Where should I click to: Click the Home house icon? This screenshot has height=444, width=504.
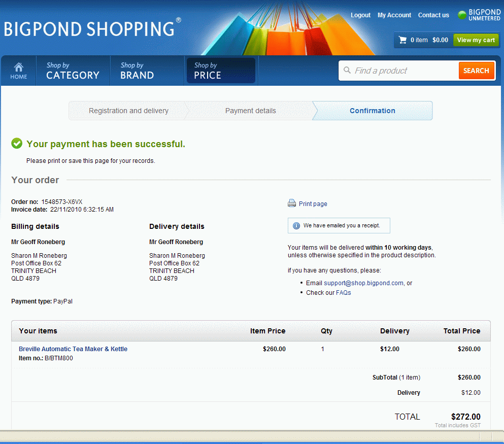tap(19, 67)
